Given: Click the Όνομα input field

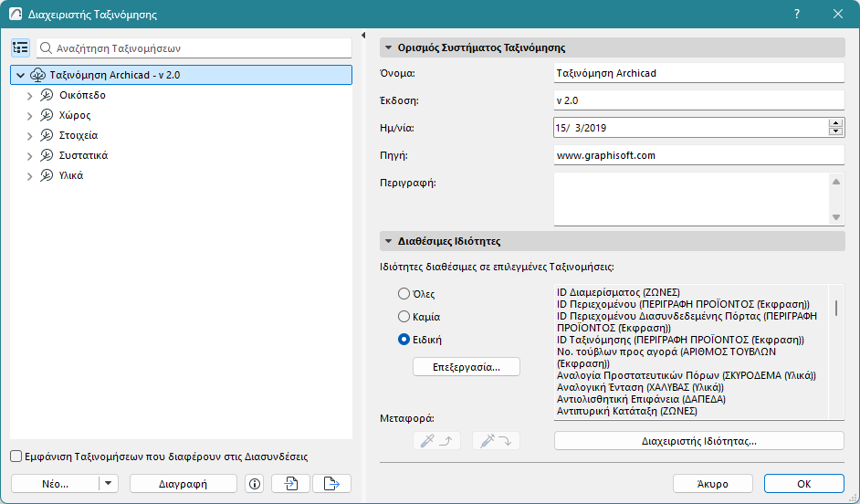Looking at the screenshot, I should 698,73.
